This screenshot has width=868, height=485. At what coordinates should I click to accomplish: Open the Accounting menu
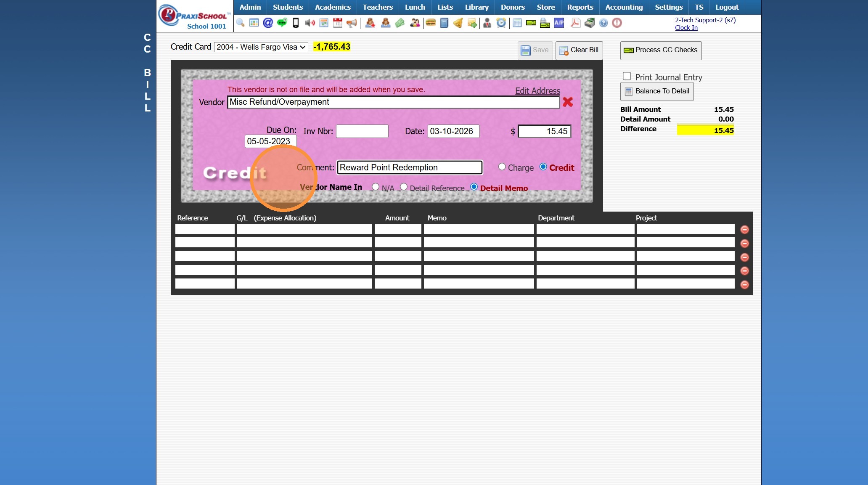coord(624,7)
